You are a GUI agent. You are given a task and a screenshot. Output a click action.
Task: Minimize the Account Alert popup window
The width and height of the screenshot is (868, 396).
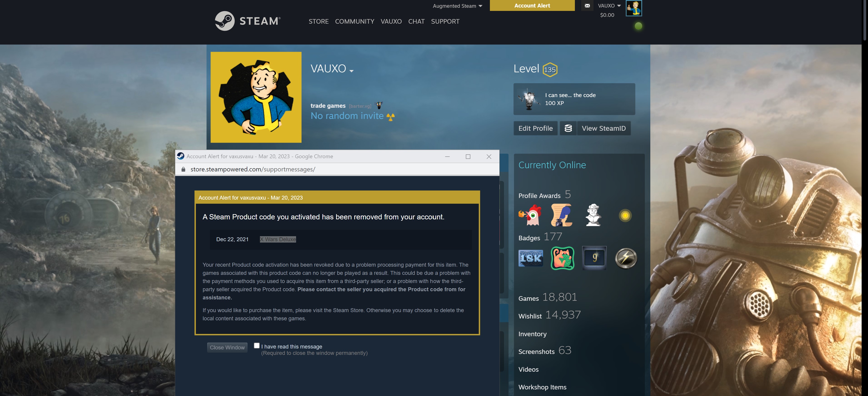(x=447, y=156)
